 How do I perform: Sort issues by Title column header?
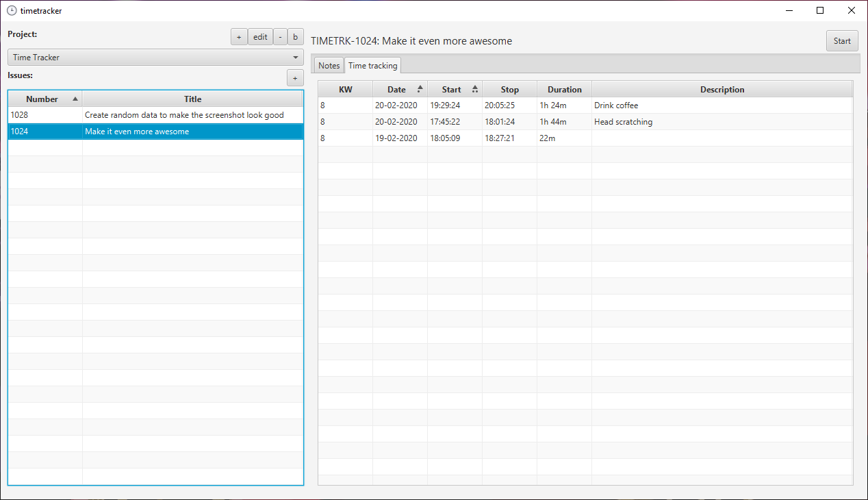coord(193,99)
